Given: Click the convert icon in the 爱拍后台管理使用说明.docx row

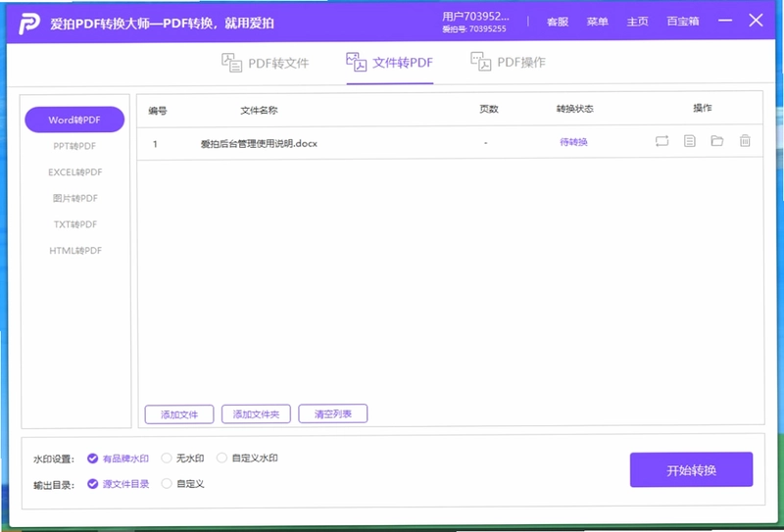Looking at the screenshot, I should click(661, 141).
